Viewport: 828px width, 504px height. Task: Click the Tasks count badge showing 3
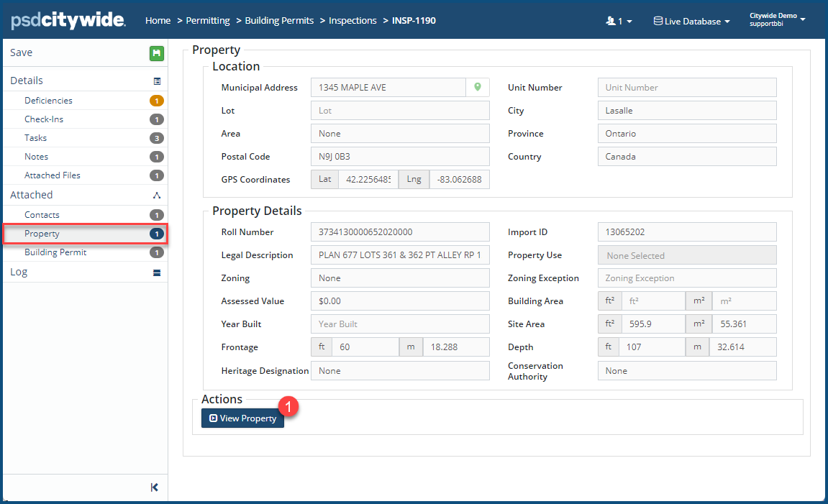(157, 138)
